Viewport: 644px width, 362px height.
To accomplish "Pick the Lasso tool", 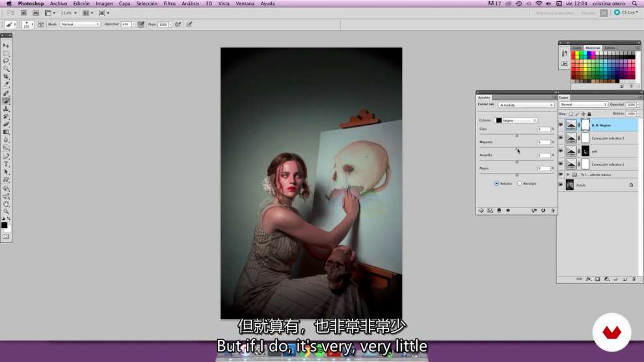I will tap(7, 61).
